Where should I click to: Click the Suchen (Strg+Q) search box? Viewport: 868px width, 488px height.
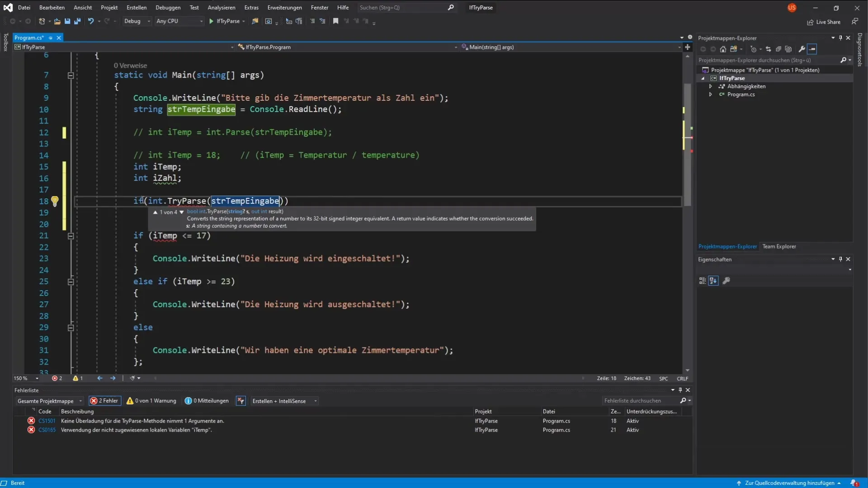point(406,8)
